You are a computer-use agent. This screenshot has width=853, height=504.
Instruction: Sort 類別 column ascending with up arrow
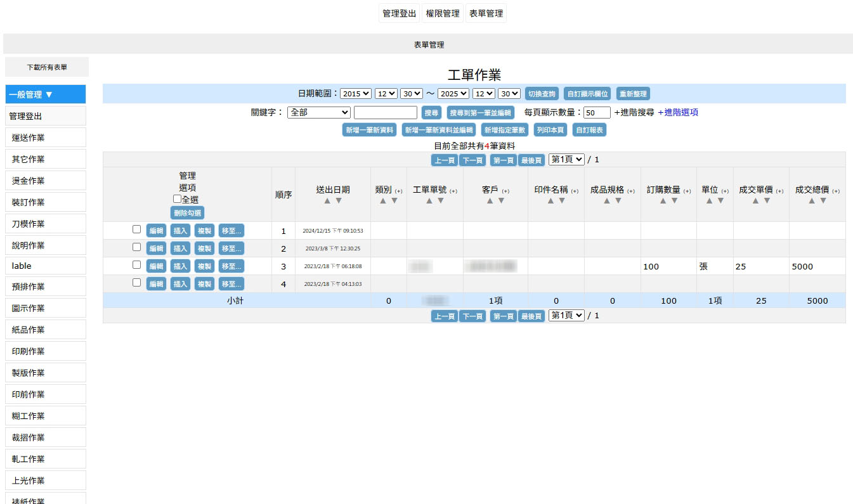tap(383, 200)
